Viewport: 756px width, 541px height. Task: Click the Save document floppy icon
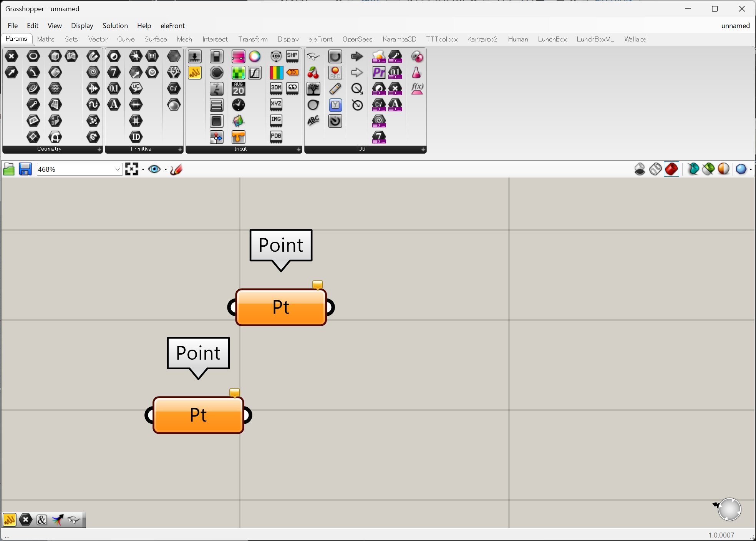(x=25, y=169)
